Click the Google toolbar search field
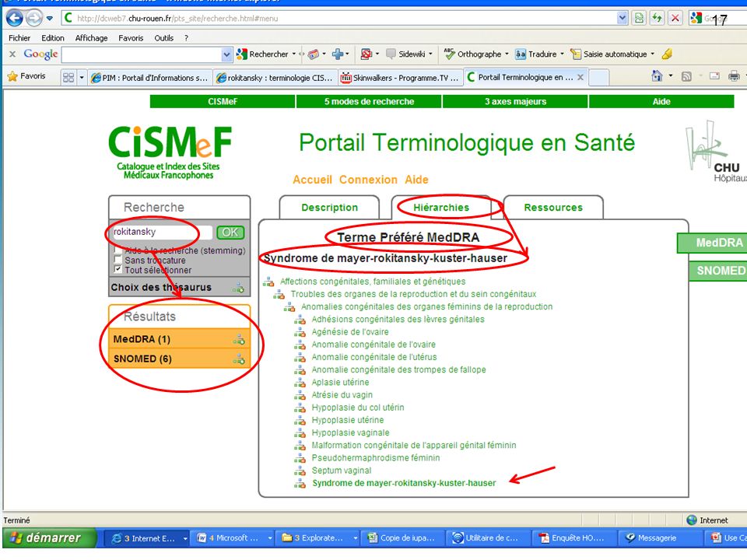Screen dimensions: 747x560 [x=142, y=54]
